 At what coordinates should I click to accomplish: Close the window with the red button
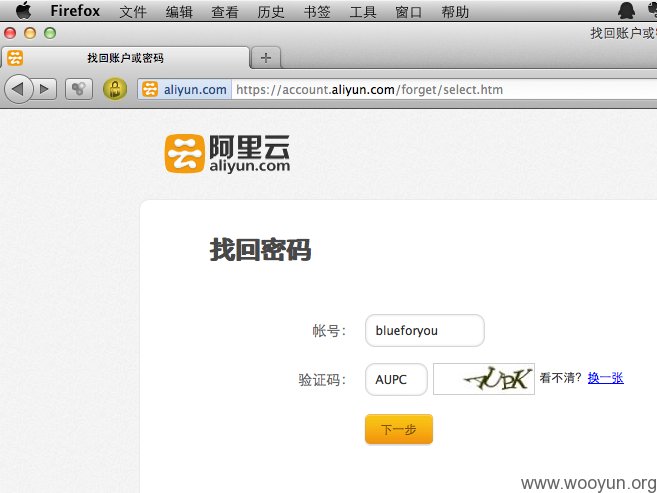coord(10,33)
